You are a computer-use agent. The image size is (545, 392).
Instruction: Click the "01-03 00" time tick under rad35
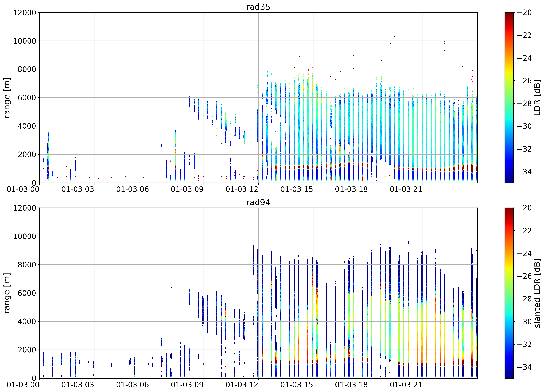(x=23, y=189)
